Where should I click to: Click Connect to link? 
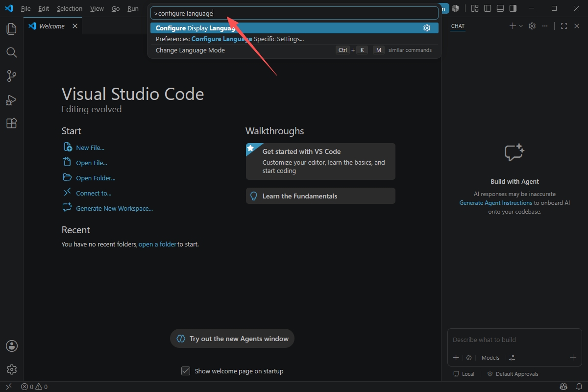[94, 193]
